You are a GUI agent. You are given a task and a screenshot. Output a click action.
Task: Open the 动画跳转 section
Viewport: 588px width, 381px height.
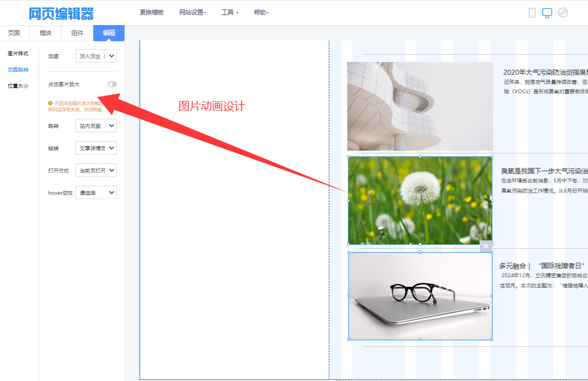pyautogui.click(x=18, y=70)
